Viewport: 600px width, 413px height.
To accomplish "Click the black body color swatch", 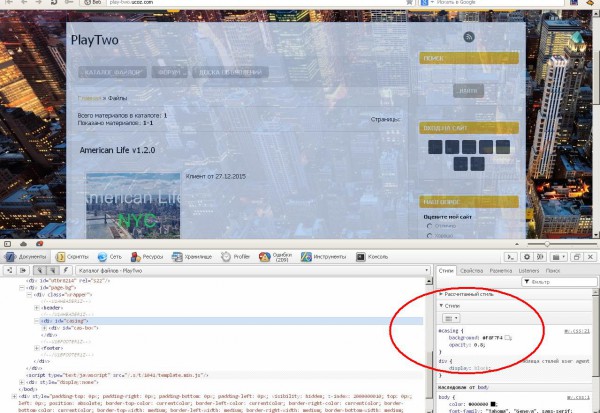I will [493, 404].
